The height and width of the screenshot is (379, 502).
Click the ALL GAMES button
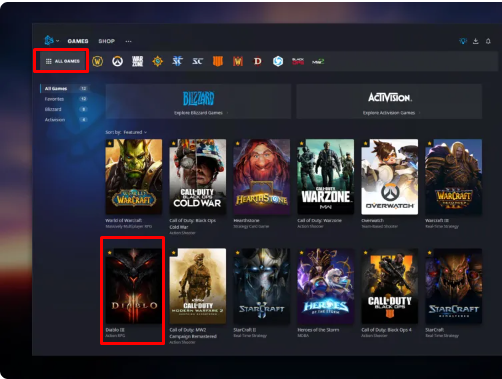click(x=62, y=61)
